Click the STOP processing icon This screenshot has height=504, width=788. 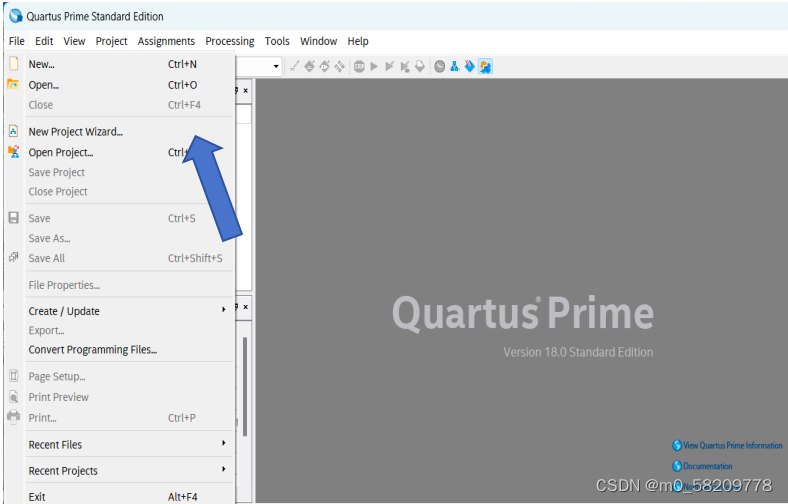[x=359, y=66]
